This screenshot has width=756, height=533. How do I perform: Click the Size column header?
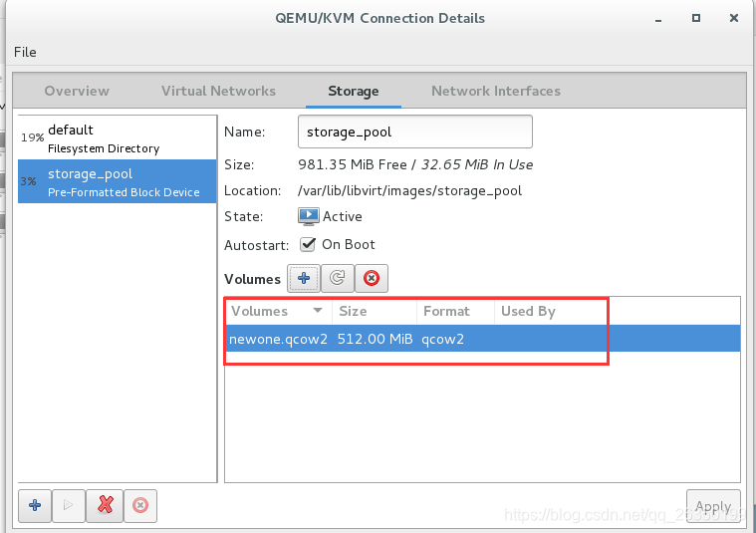click(375, 311)
